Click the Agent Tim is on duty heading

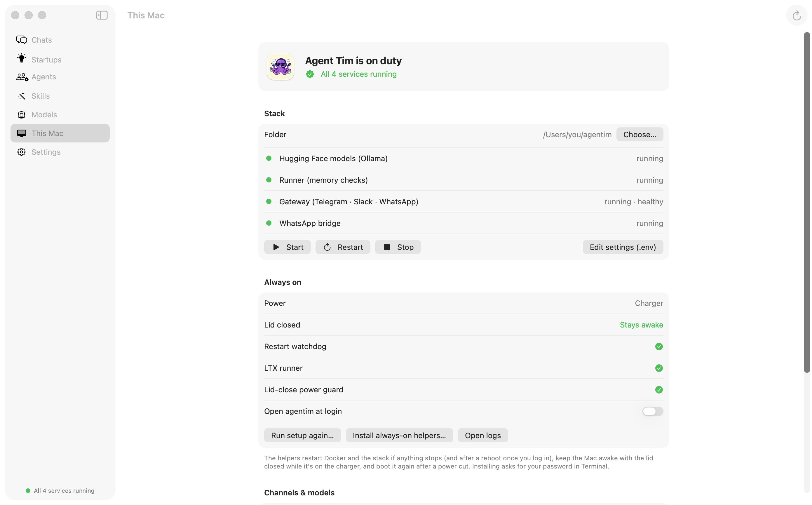point(353,61)
